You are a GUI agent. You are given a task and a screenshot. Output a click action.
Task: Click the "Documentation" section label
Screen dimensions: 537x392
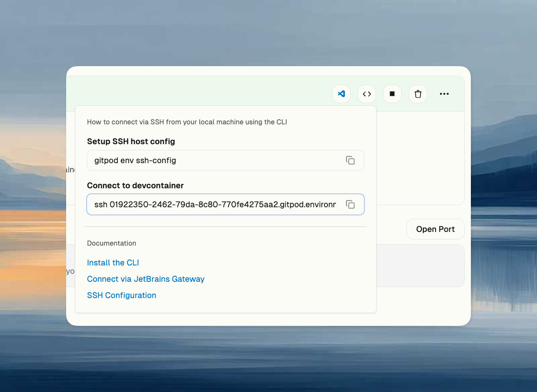[112, 243]
